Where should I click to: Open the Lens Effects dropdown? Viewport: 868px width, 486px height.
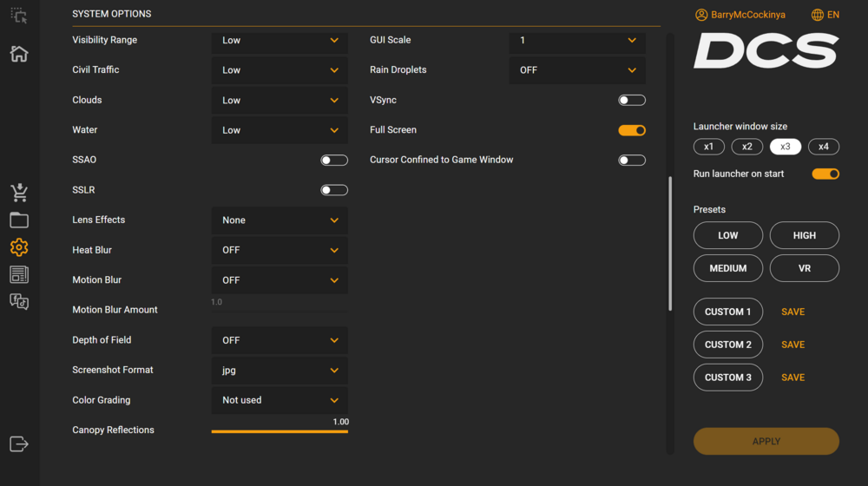[279, 220]
